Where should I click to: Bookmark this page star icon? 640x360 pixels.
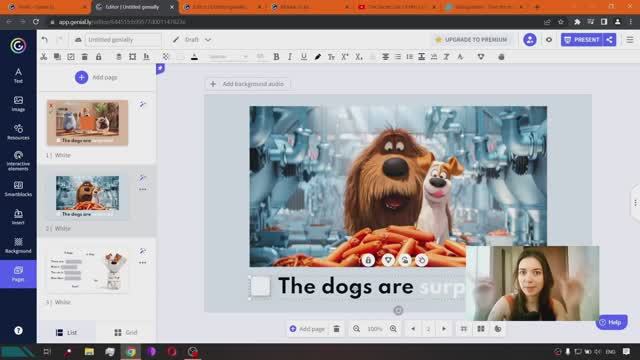[x=561, y=22]
